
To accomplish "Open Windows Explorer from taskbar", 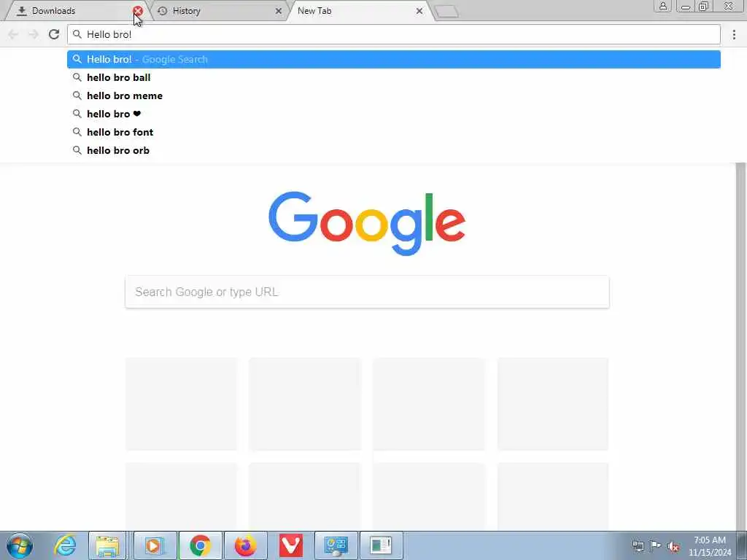I will [108, 545].
